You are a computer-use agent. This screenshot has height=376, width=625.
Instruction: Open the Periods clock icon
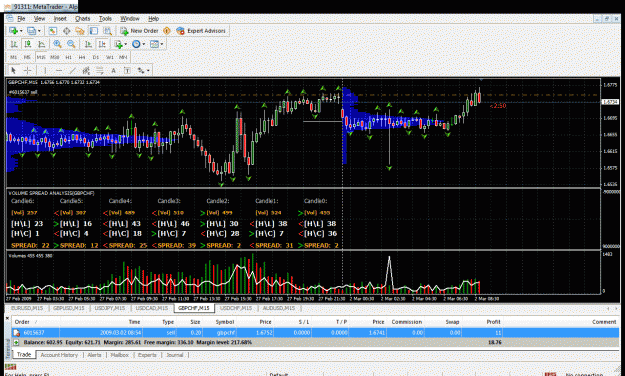136,44
